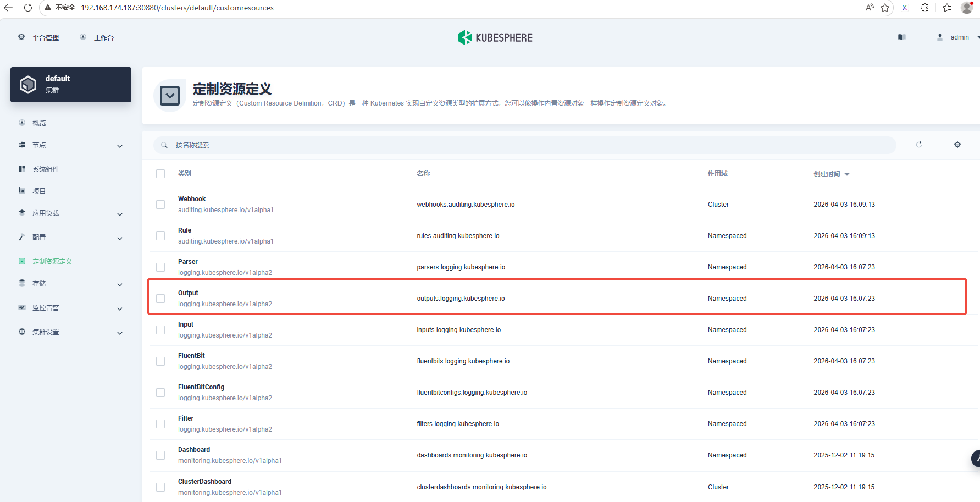Expand the 配置 menu chevron
The width and height of the screenshot is (980, 502).
point(120,239)
